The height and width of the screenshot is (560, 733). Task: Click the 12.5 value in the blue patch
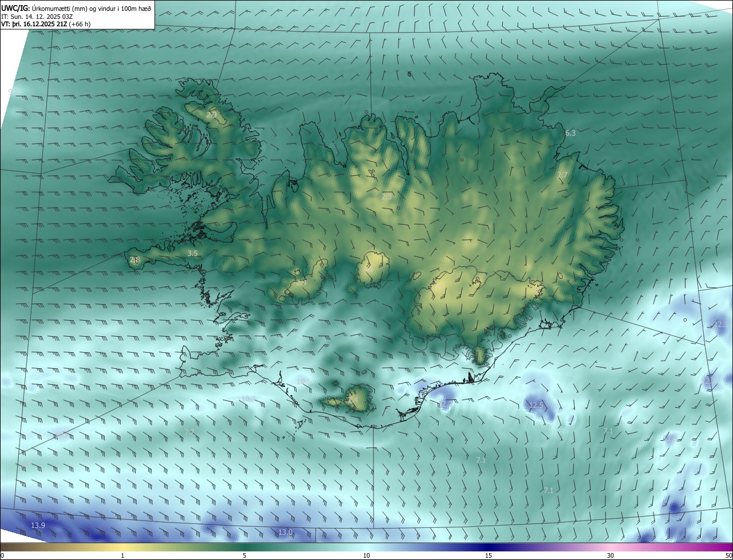tap(536, 405)
